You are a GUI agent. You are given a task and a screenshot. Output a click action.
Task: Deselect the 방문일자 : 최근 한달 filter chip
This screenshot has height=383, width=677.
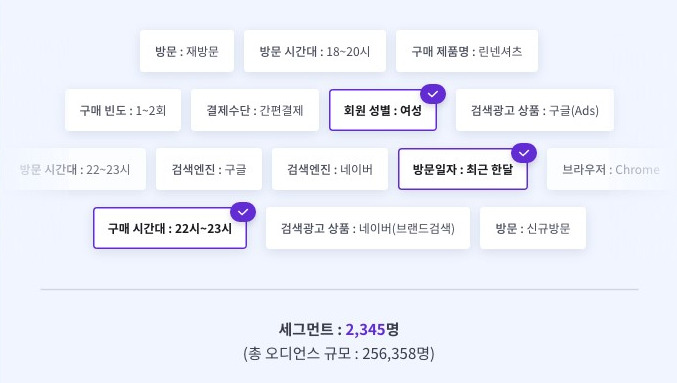(x=463, y=169)
